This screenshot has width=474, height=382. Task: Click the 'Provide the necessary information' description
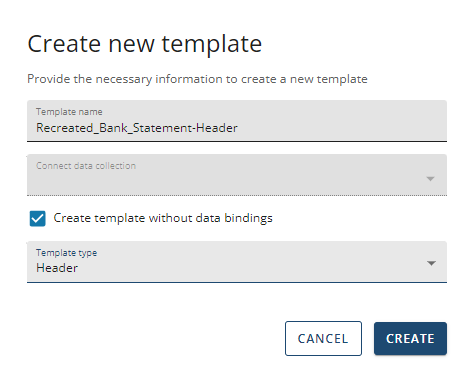point(197,79)
